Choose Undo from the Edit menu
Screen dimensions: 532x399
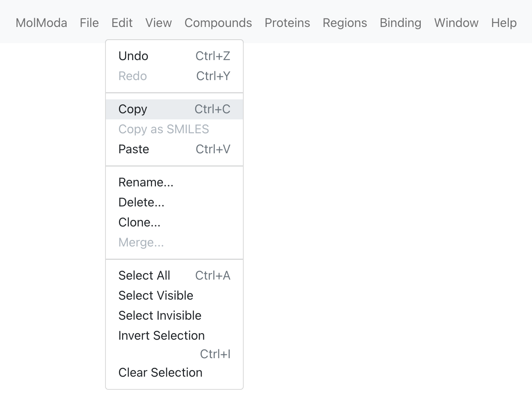click(174, 56)
